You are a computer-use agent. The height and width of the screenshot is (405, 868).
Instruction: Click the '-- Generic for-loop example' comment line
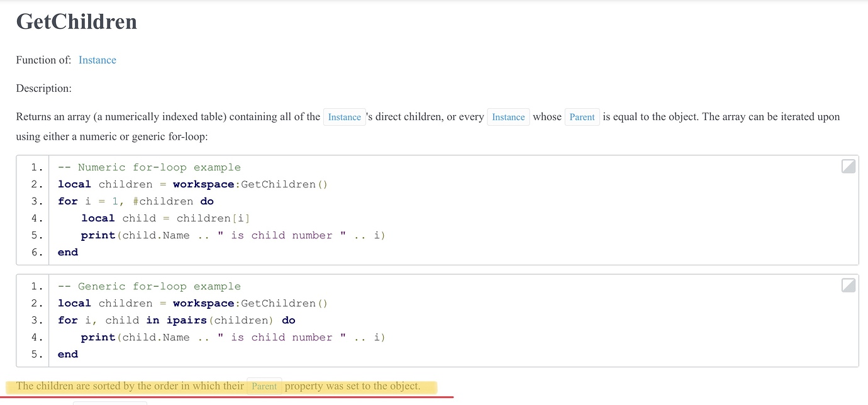tap(149, 286)
